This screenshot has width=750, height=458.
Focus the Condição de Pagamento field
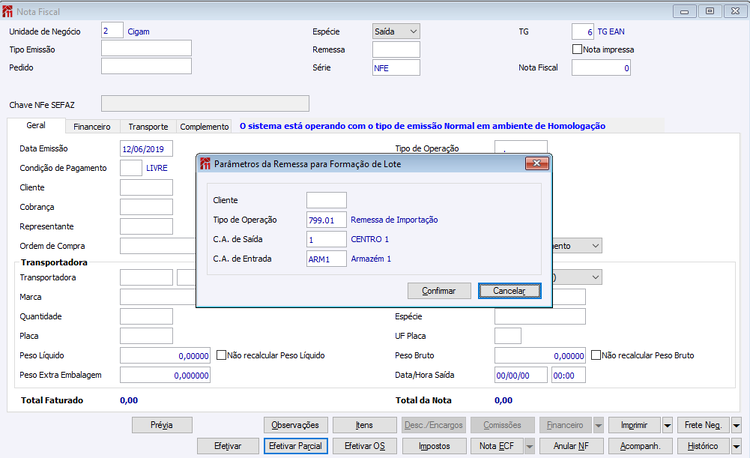click(131, 168)
